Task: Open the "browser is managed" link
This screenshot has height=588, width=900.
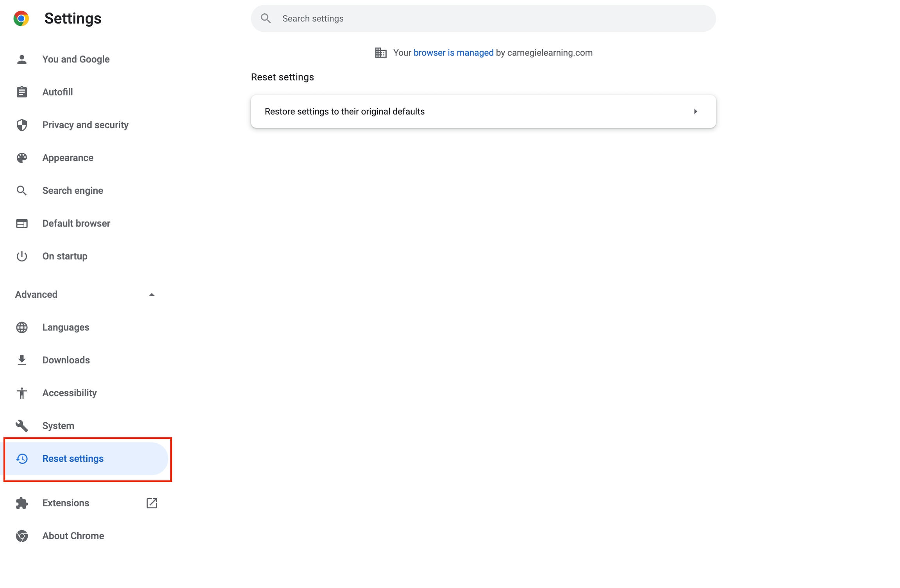Action: pos(453,53)
